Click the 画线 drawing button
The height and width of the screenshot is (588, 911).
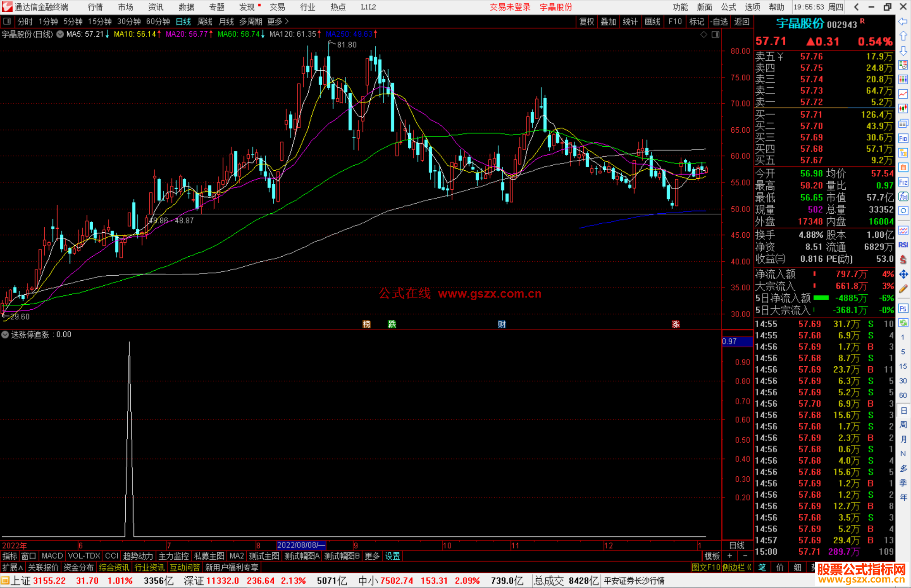[x=652, y=21]
